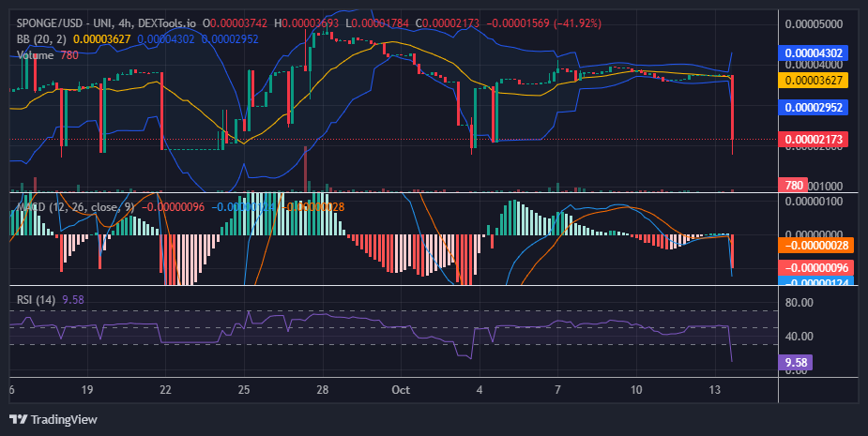Click the 7 date on time axis
The height and width of the screenshot is (436, 868).
click(557, 389)
